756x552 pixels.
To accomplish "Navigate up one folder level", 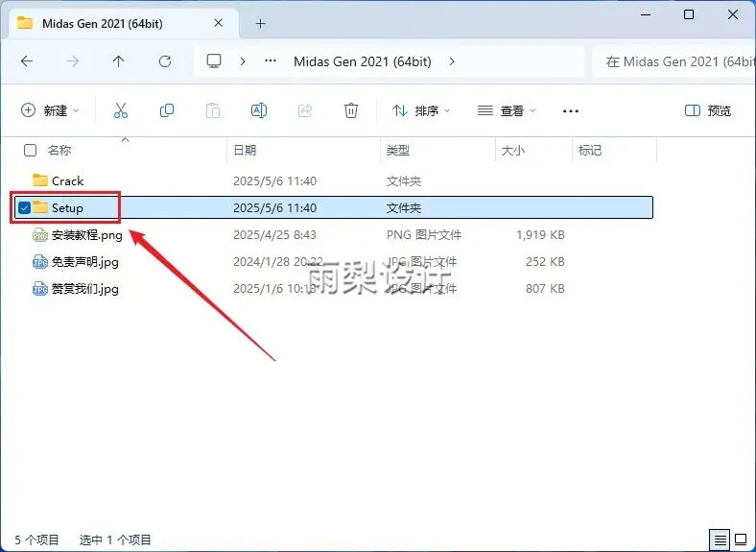I will (119, 61).
